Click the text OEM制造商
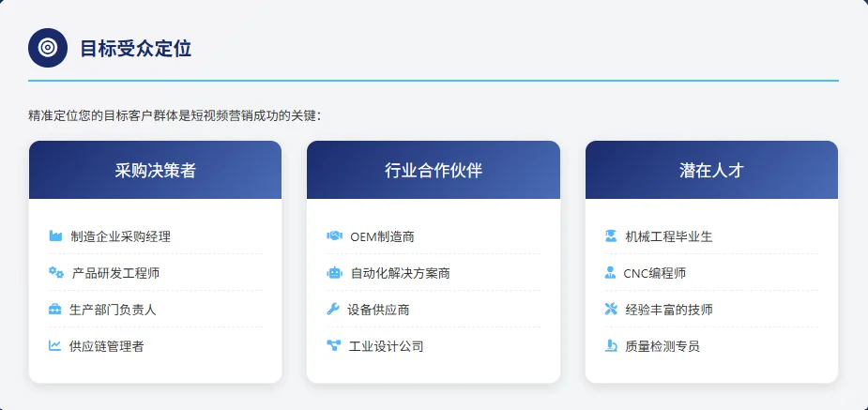 [x=382, y=236]
